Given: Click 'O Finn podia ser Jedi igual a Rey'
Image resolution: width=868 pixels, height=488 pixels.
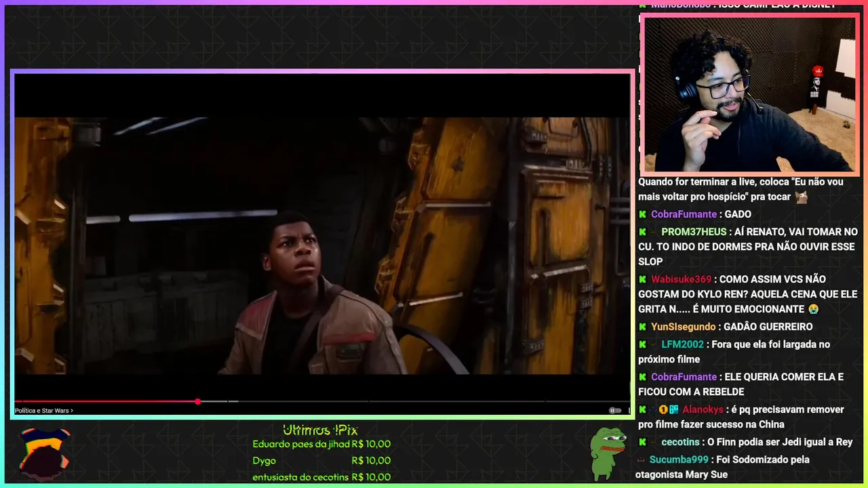Looking at the screenshot, I should pos(780,442).
